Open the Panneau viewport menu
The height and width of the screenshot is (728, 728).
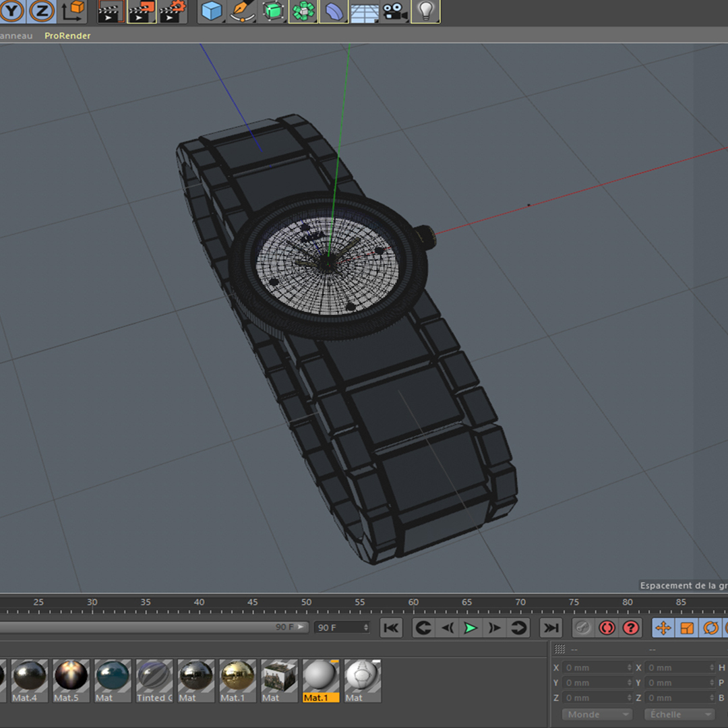pos(16,36)
